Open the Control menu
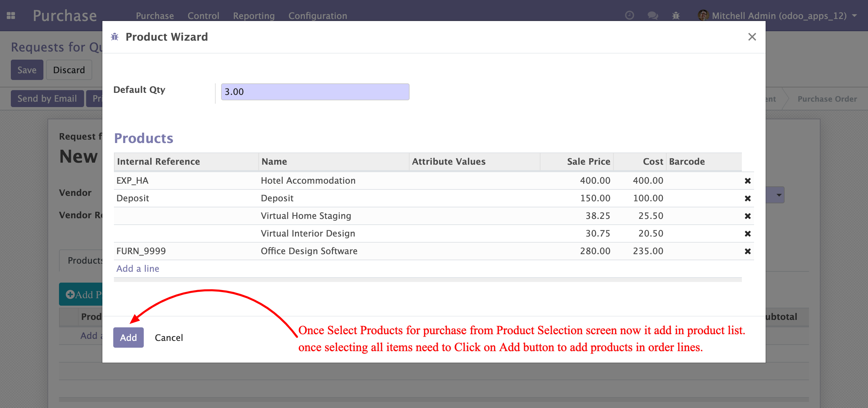Image resolution: width=868 pixels, height=408 pixels. point(203,16)
